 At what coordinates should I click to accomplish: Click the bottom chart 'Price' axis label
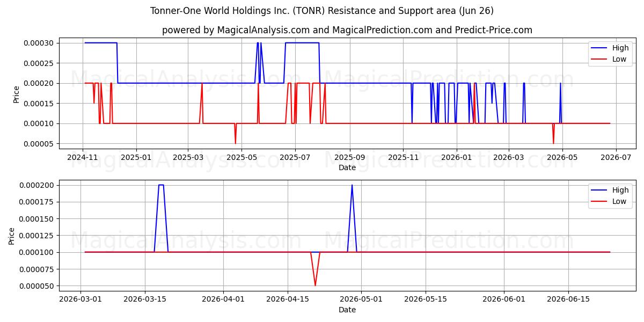point(12,236)
